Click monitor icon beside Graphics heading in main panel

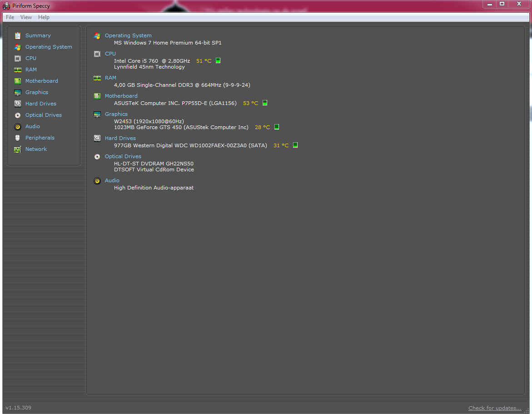pos(97,115)
